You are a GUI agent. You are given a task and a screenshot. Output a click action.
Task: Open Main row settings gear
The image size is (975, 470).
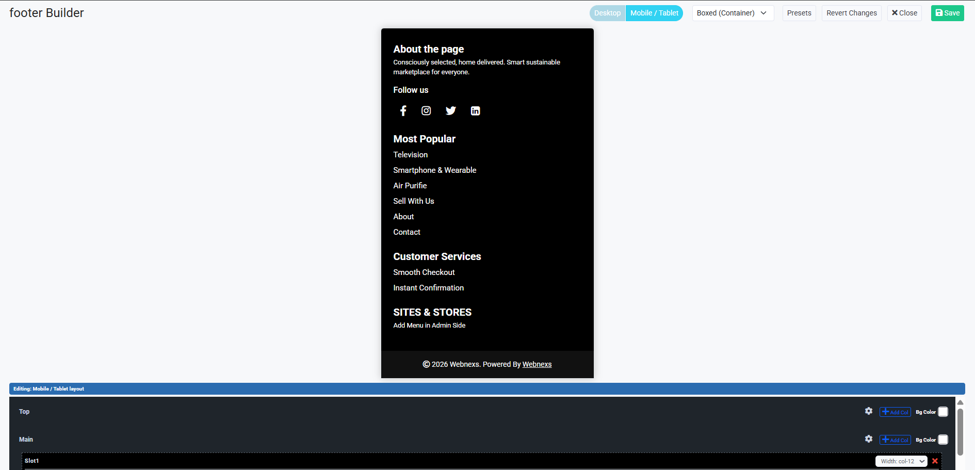coord(869,439)
